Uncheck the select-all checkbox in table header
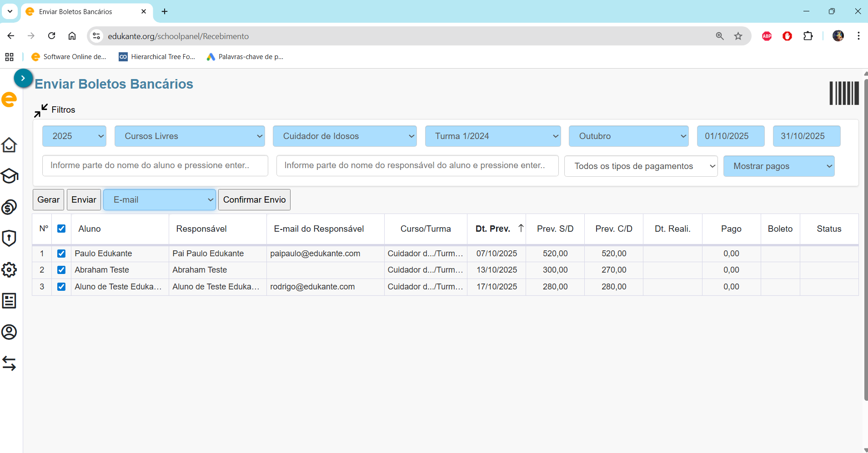 (x=61, y=229)
